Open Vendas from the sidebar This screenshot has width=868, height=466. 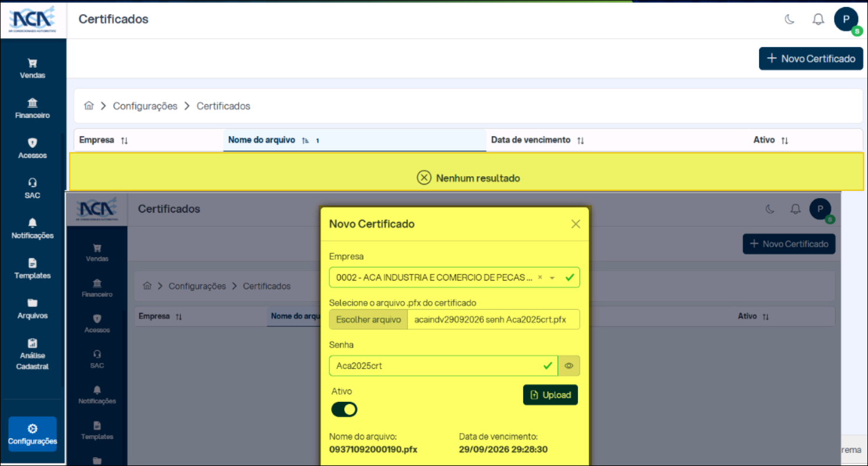click(32, 68)
